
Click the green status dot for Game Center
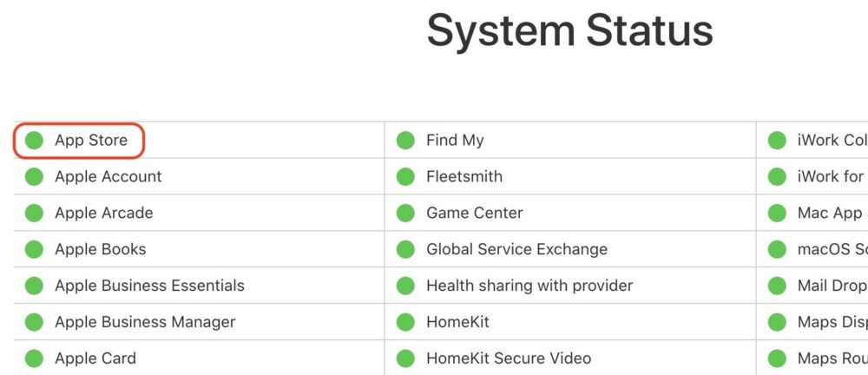click(405, 214)
